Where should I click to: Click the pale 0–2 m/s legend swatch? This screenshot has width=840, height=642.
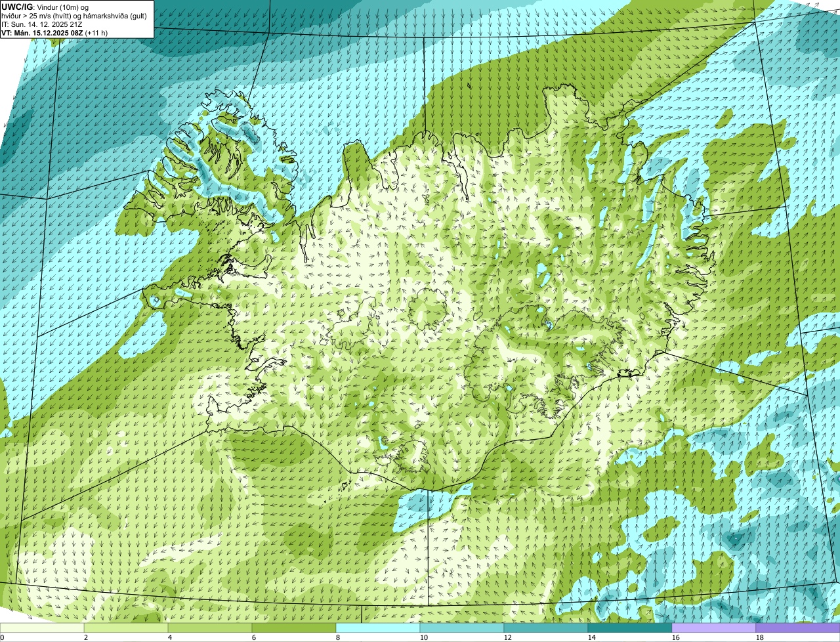tap(42, 628)
